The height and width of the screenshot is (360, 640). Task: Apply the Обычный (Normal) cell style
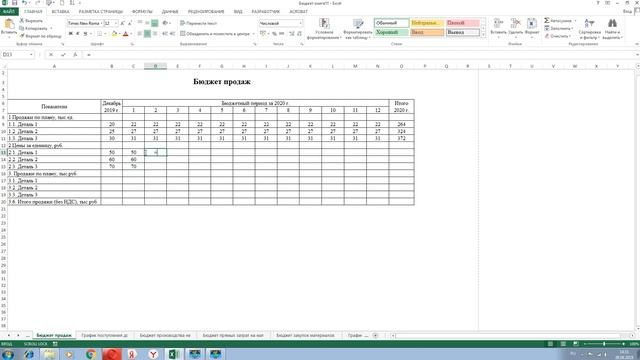[x=391, y=23]
